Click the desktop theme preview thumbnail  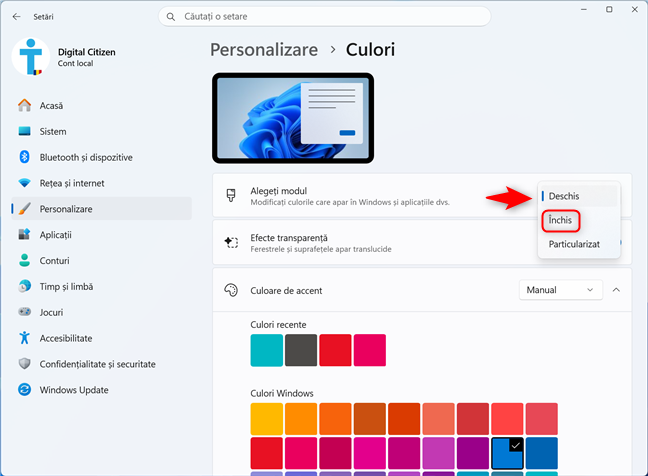tap(293, 118)
